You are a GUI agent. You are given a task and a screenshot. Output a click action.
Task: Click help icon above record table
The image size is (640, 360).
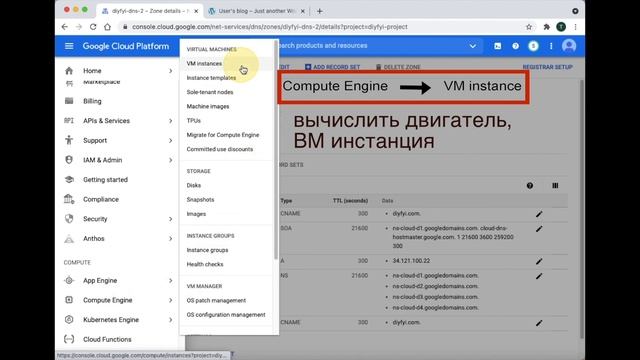(x=530, y=186)
